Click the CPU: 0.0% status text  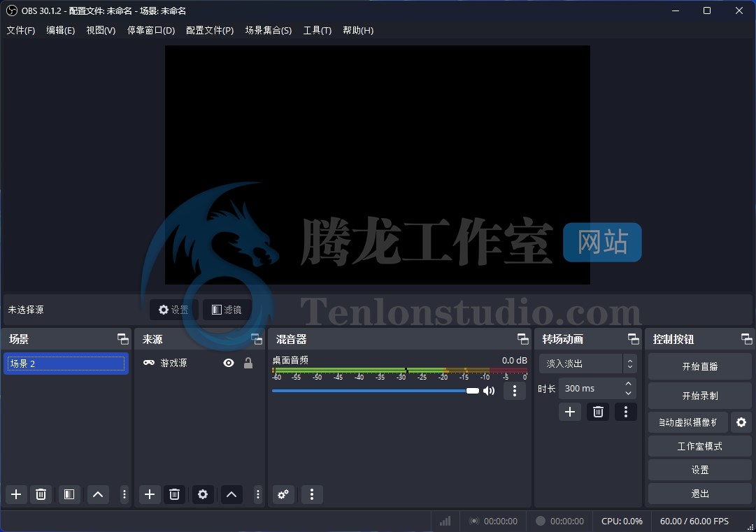(622, 521)
